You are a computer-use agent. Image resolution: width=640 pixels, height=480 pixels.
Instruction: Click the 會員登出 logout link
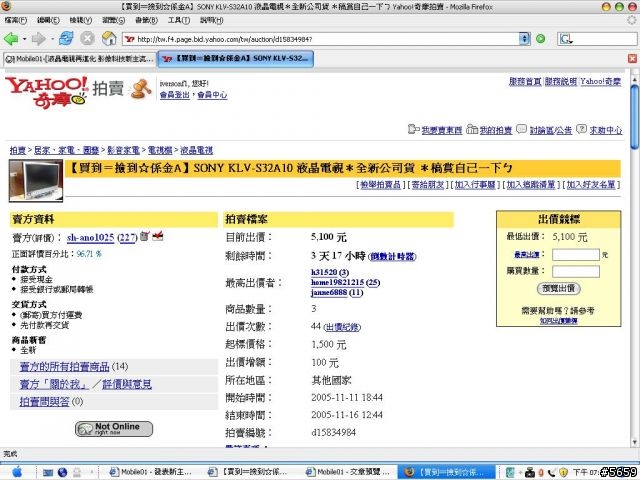[175, 95]
